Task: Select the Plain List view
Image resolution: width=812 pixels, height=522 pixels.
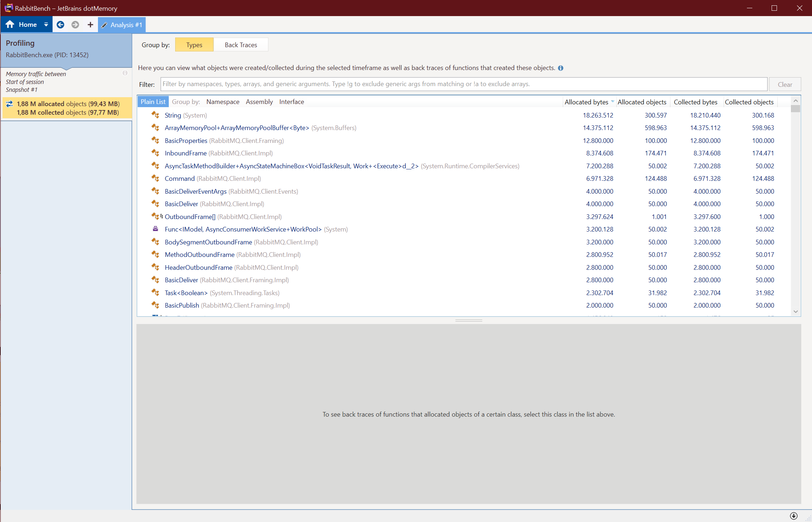Action: tap(153, 102)
